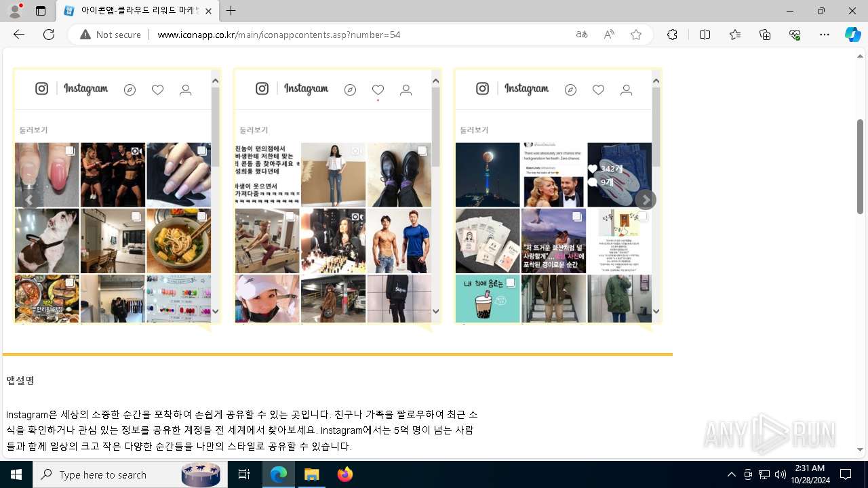This screenshot has width=868, height=488.
Task: Click the profile icon in third screenshot
Action: click(x=627, y=90)
